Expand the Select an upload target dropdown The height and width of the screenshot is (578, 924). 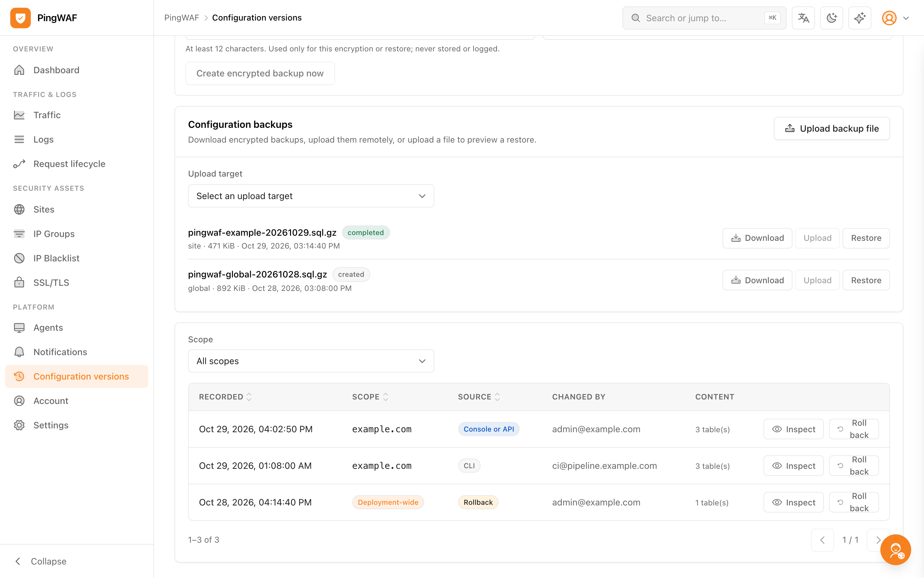pyautogui.click(x=311, y=196)
